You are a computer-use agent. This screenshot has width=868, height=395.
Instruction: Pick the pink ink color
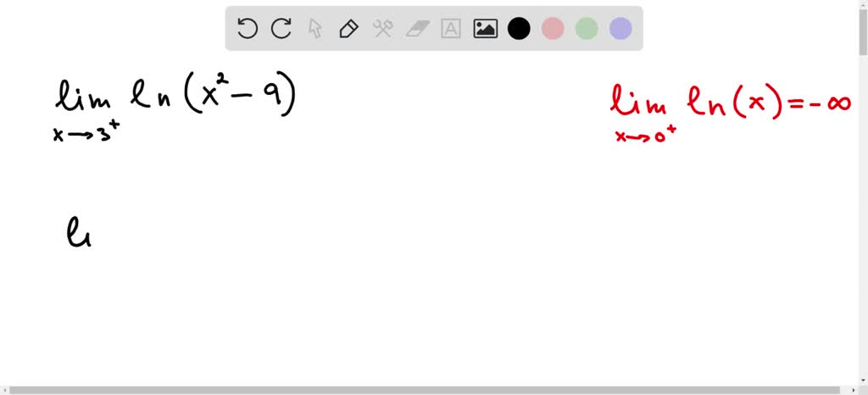click(x=553, y=28)
